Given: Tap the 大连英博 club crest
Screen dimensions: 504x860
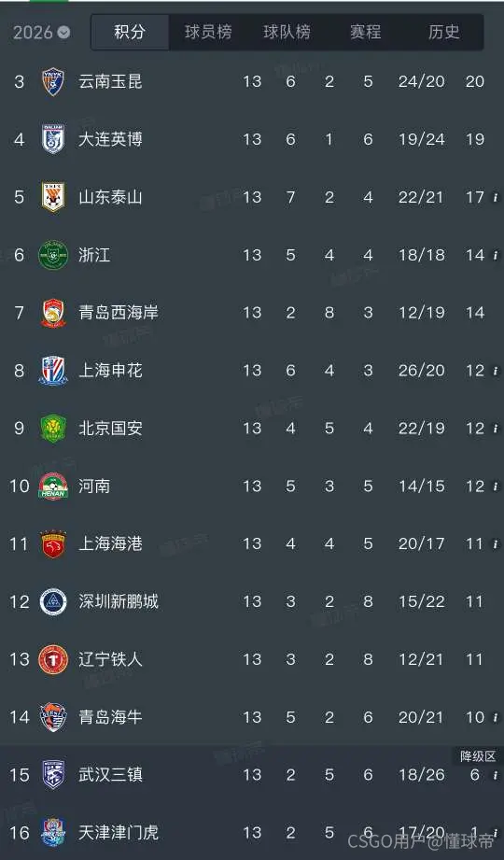Looking at the screenshot, I should click(53, 139).
